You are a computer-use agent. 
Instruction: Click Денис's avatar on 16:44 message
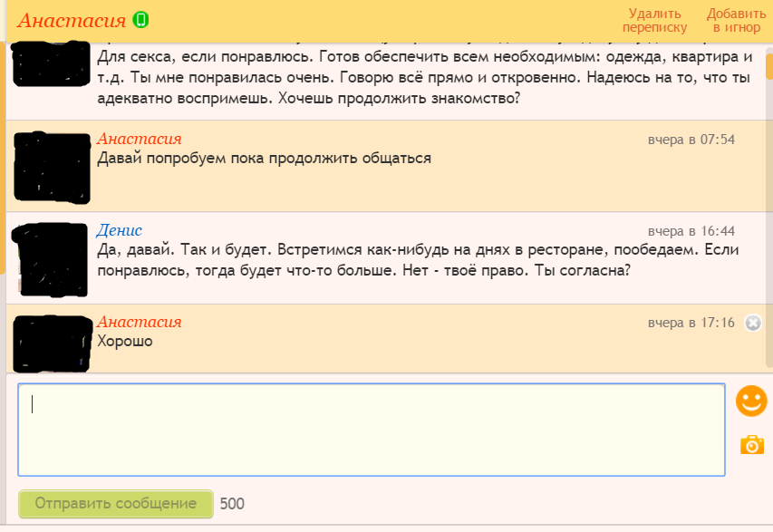(x=53, y=258)
